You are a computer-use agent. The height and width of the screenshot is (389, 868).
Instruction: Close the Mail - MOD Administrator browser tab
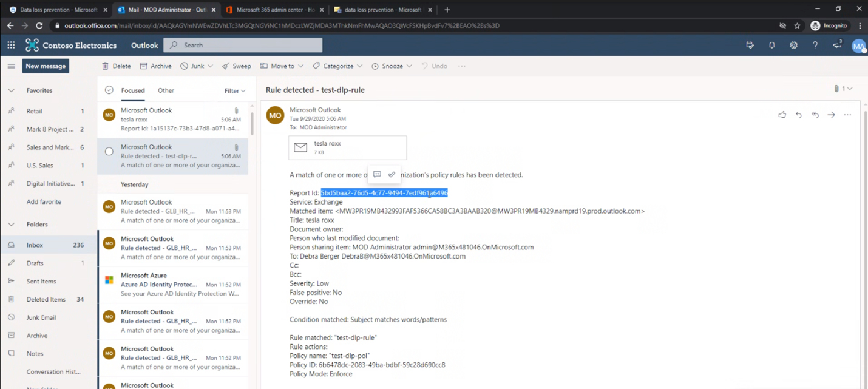pos(214,10)
